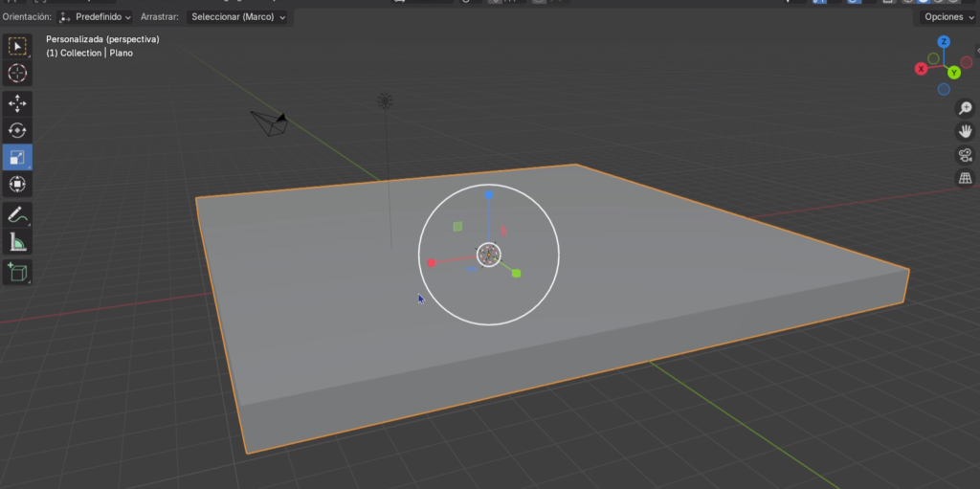Select the Select Box tool

click(x=17, y=47)
